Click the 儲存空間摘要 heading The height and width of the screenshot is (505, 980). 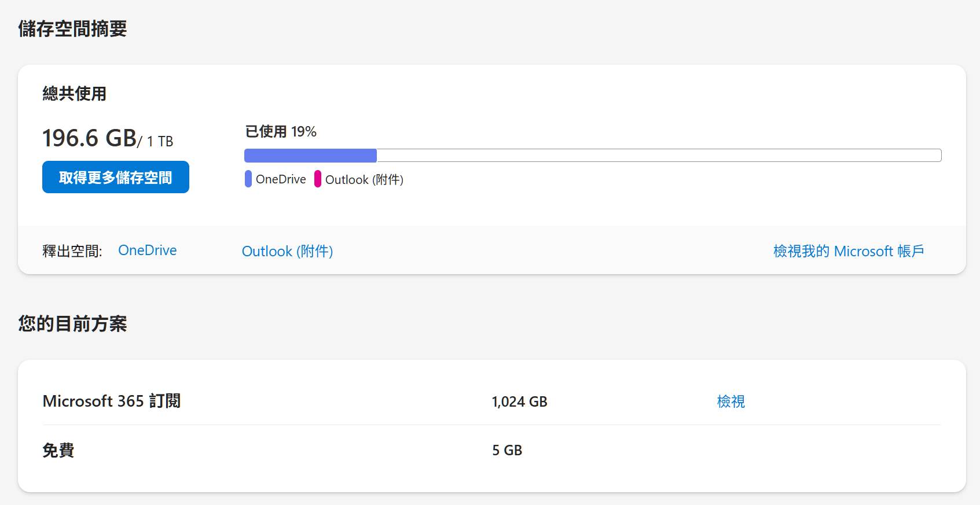pos(72,29)
